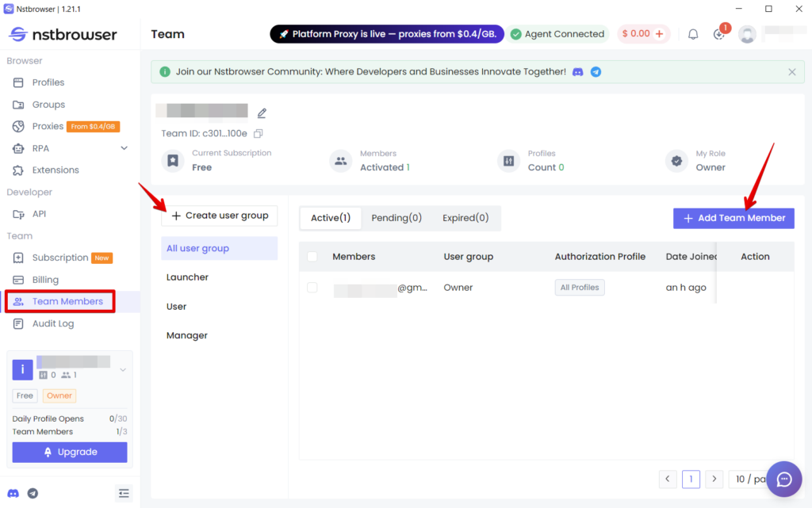Switch to the Active(1) tab
This screenshot has height=508, width=812.
(x=331, y=218)
